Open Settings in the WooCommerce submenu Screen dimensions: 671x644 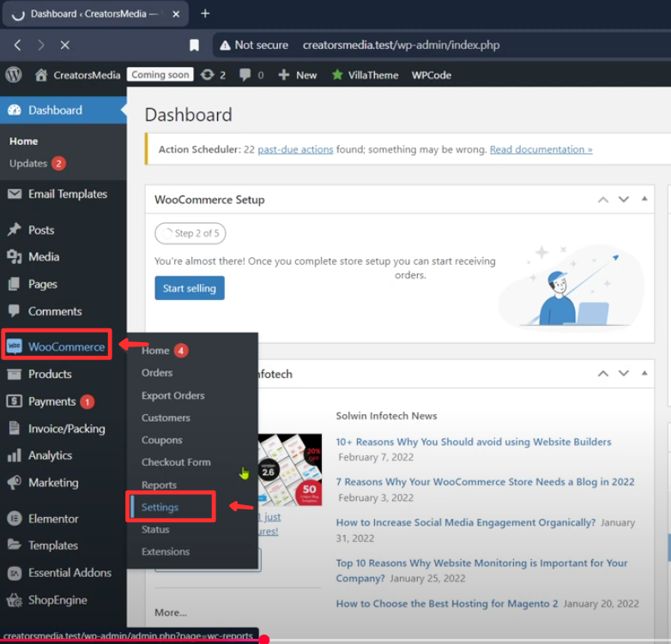click(160, 507)
